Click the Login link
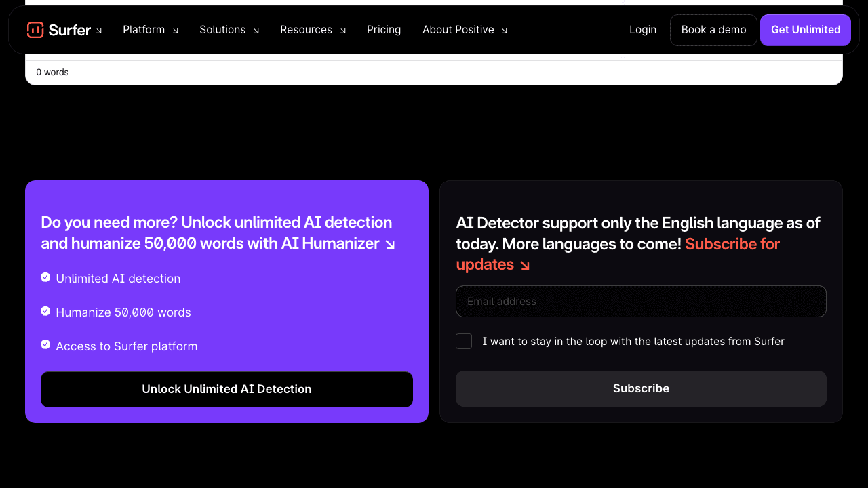Image resolution: width=868 pixels, height=488 pixels. pyautogui.click(x=643, y=30)
